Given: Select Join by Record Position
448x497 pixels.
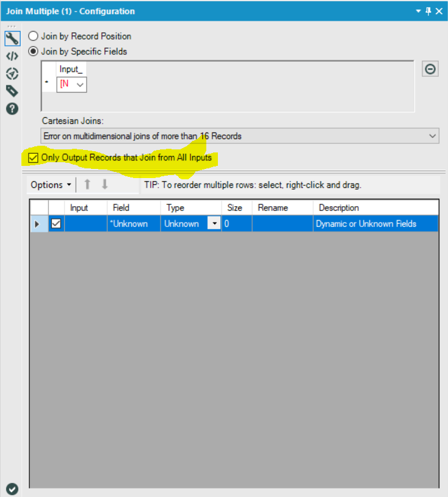Looking at the screenshot, I should click(79, 36).
